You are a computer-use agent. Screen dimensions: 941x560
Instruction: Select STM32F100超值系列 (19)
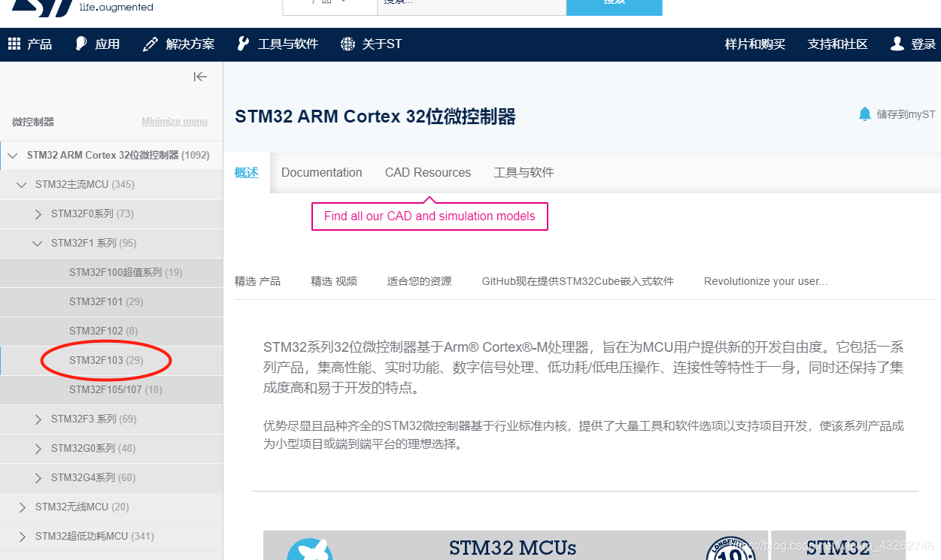[x=126, y=273]
